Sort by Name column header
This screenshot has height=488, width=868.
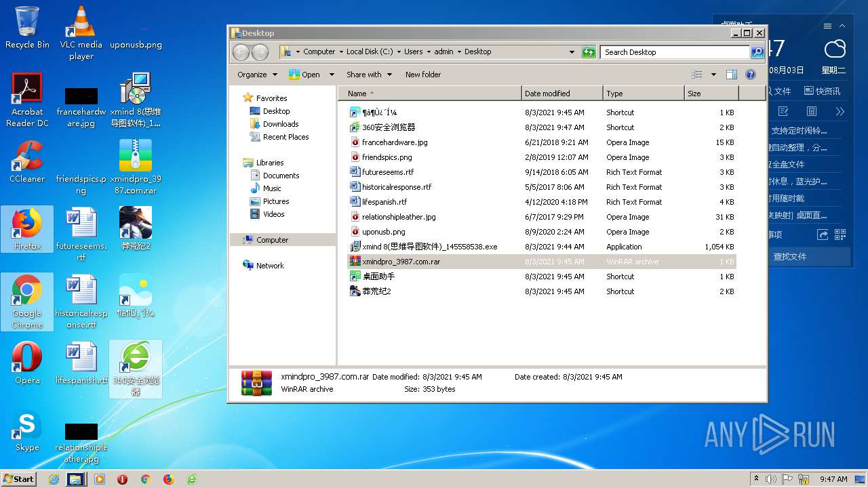[x=429, y=94]
